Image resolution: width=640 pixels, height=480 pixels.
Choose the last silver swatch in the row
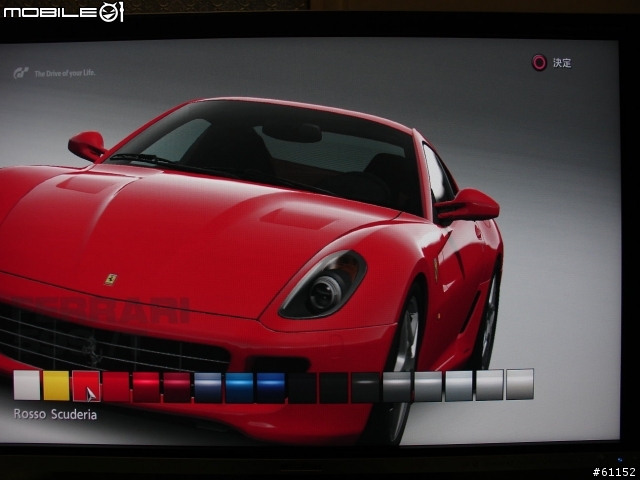(x=520, y=384)
